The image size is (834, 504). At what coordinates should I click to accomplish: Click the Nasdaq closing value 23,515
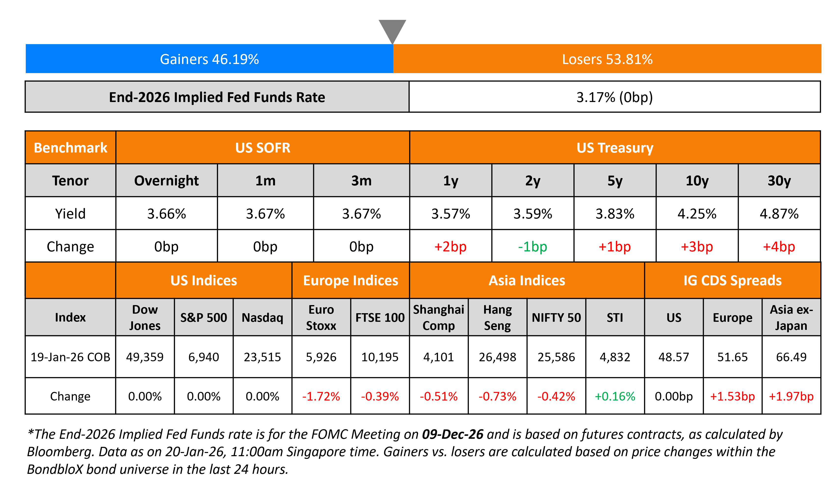(x=262, y=357)
